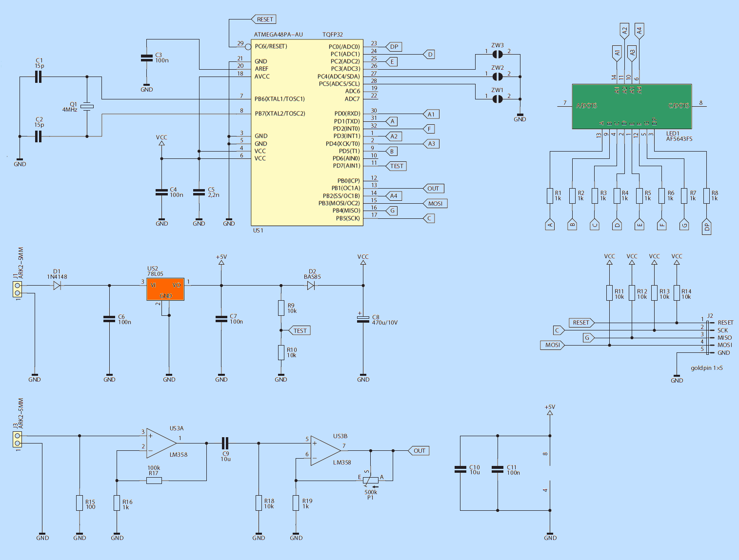Image resolution: width=739 pixels, height=560 pixels.
Task: Click the "PC4(ADC4/SDA)" pin name text
Action: 339,77
